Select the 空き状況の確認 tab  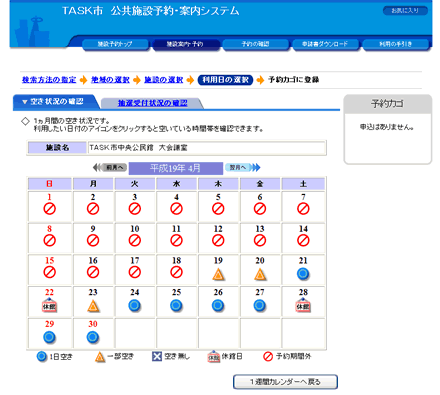[x=57, y=102]
